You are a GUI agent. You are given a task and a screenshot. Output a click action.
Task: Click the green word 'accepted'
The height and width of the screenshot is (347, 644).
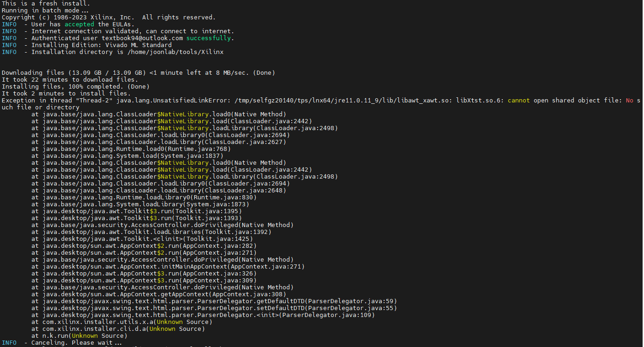pos(79,24)
